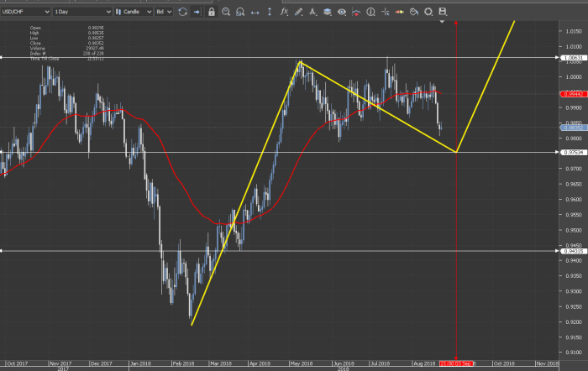Toggle the auto-shift chart arrow icon
This screenshot has width=588, height=371.
click(197, 12)
